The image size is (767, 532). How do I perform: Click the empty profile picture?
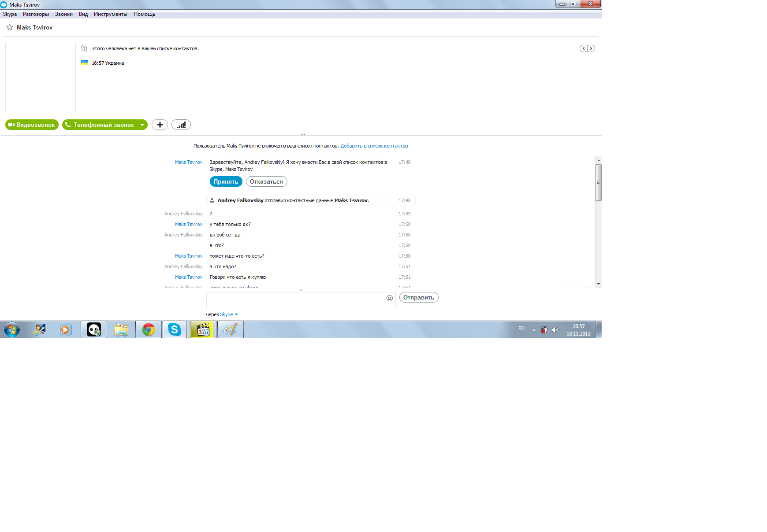coord(41,77)
